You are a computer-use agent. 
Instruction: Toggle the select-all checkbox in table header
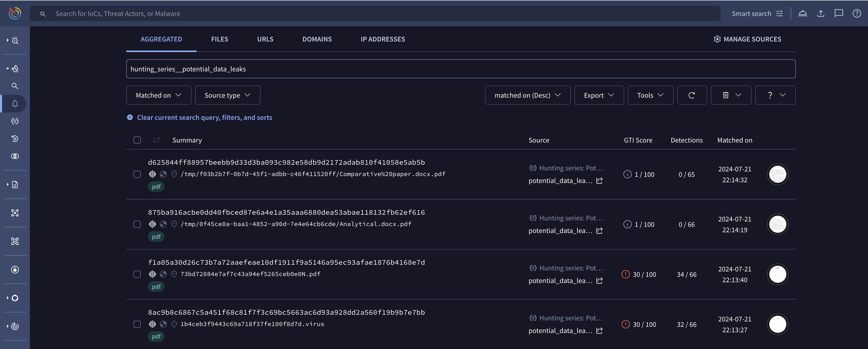[137, 140]
